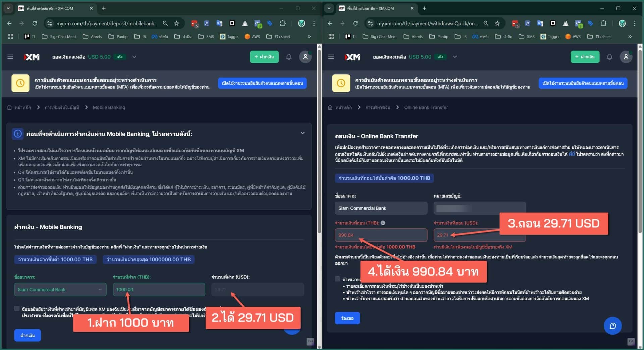Viewport: 644px width, 350px height.
Task: Open Sig+Chat Ment bookmark in right browser
Action: [x=380, y=36]
